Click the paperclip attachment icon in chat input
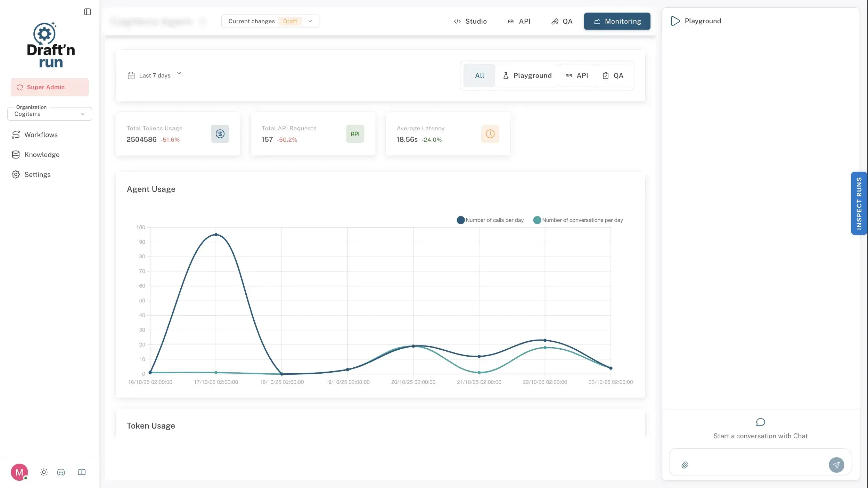 (x=685, y=465)
